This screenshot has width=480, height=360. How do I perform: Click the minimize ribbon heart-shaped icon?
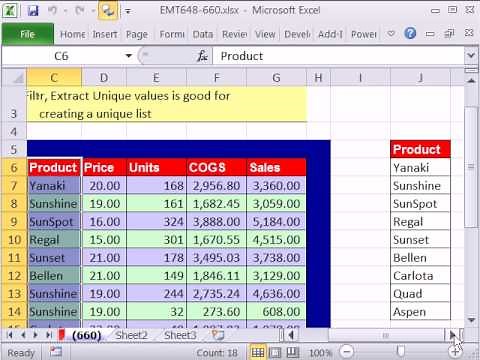click(391, 34)
